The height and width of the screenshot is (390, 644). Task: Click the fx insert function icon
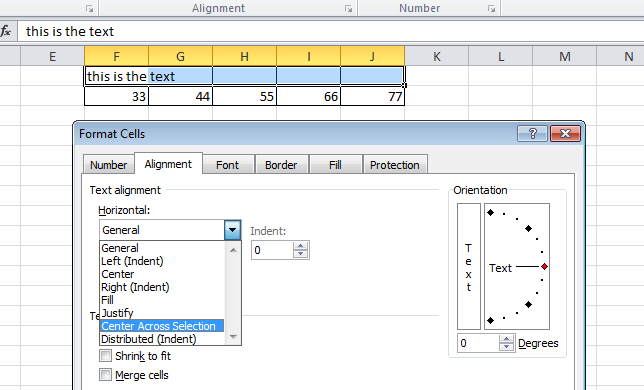(6, 31)
